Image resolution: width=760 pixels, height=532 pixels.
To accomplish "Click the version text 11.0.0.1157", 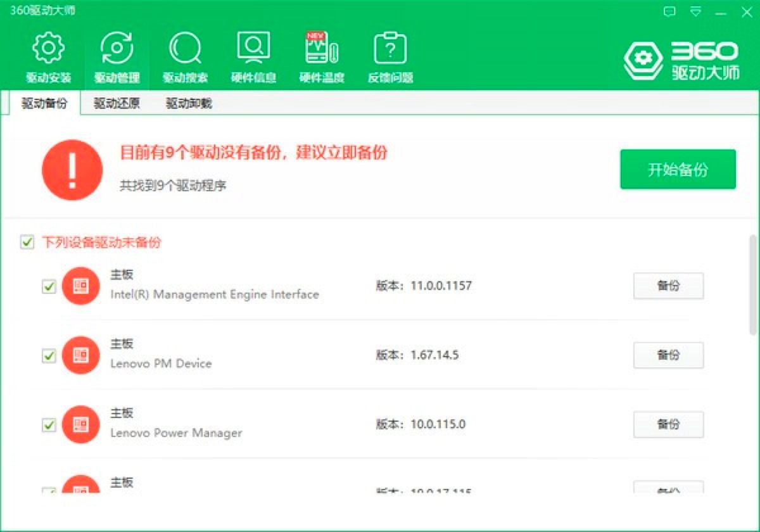I will [x=441, y=286].
